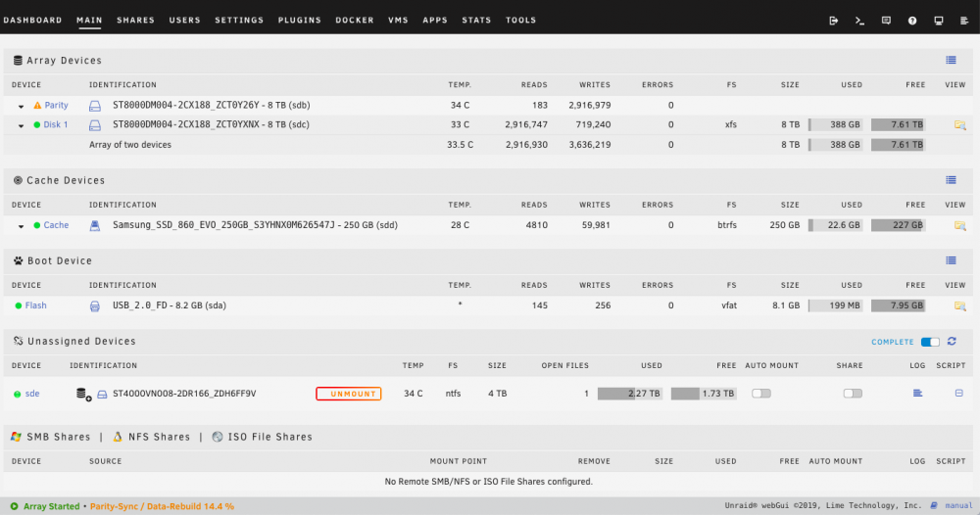Toggle Cache Devices list view icon

[x=951, y=180]
